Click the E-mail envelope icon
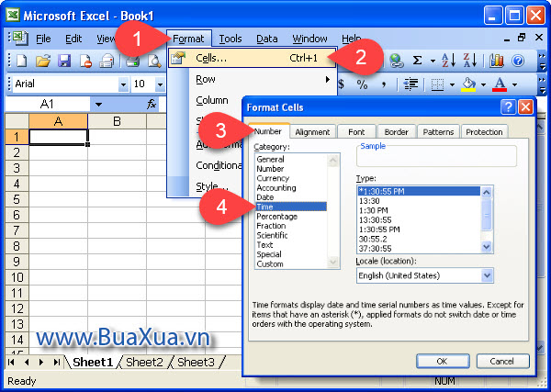Image resolution: width=551 pixels, height=392 pixels. 107,61
